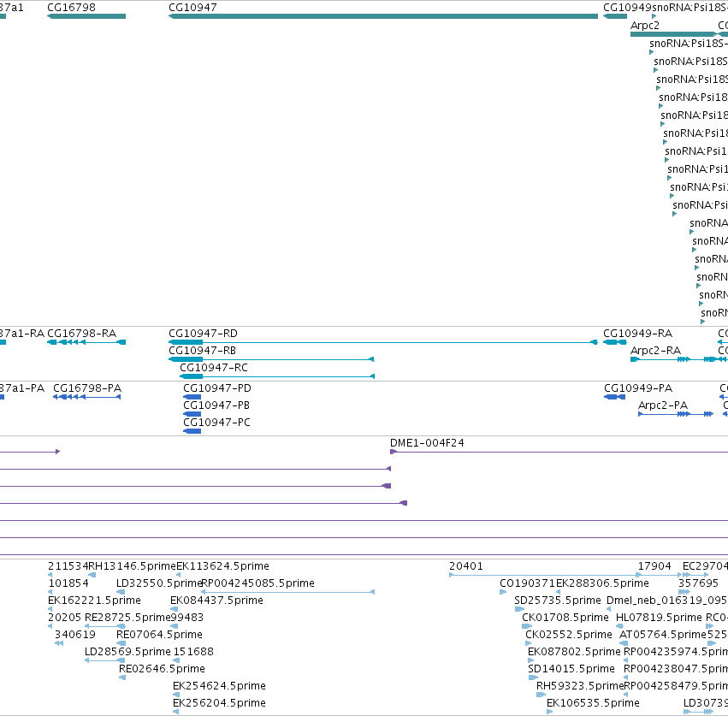The image size is (728, 716).
Task: Click EK084437.5prime EST label
Action: pos(216,601)
